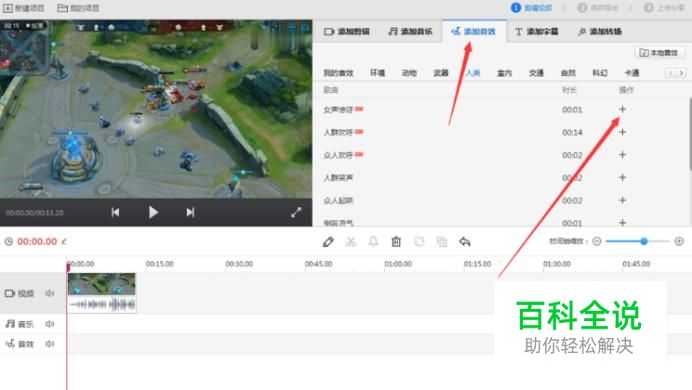Preview the 人群欢呼 sound row

click(502, 132)
